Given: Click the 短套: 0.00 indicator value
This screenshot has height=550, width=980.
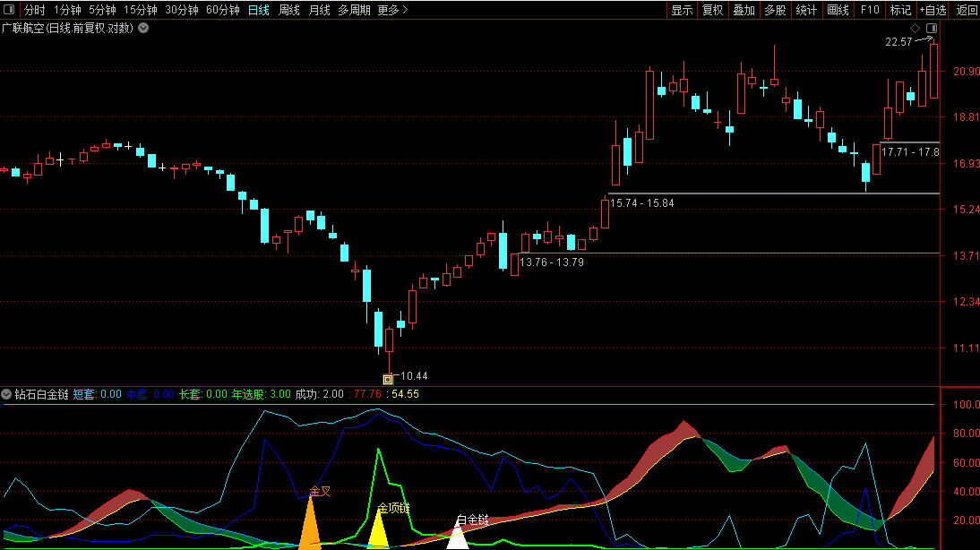Looking at the screenshot, I should (x=98, y=394).
